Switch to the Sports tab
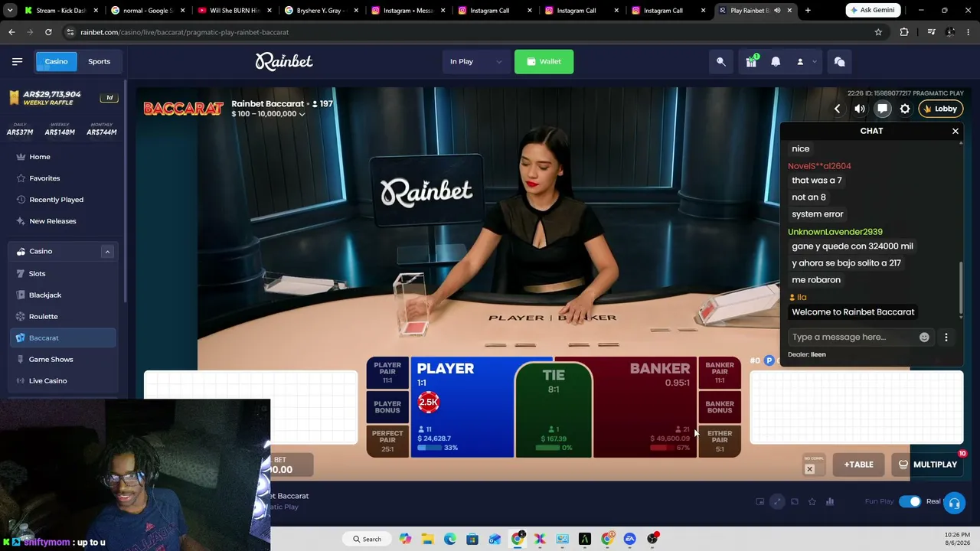The image size is (980, 551). coord(99,61)
